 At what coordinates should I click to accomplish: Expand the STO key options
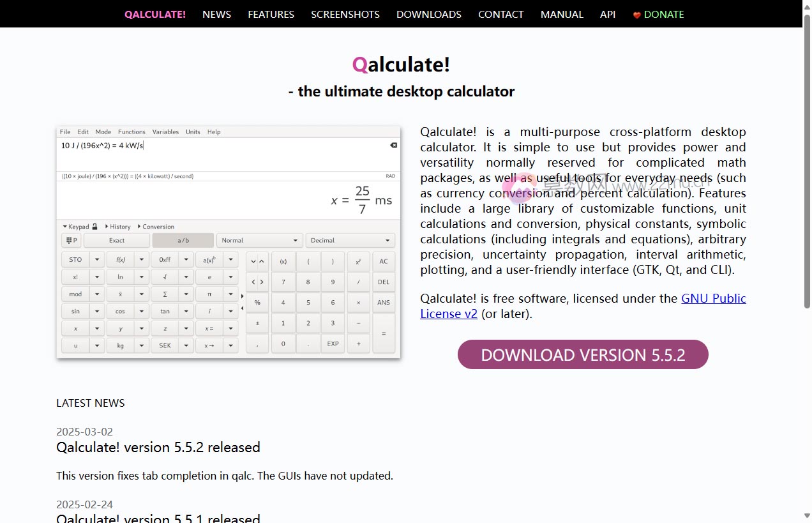96,260
